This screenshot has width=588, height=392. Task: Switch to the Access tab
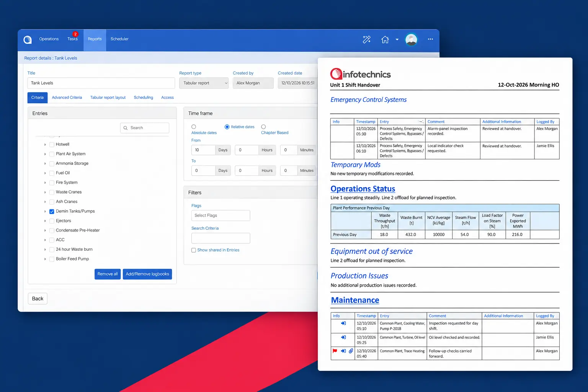coord(167,98)
